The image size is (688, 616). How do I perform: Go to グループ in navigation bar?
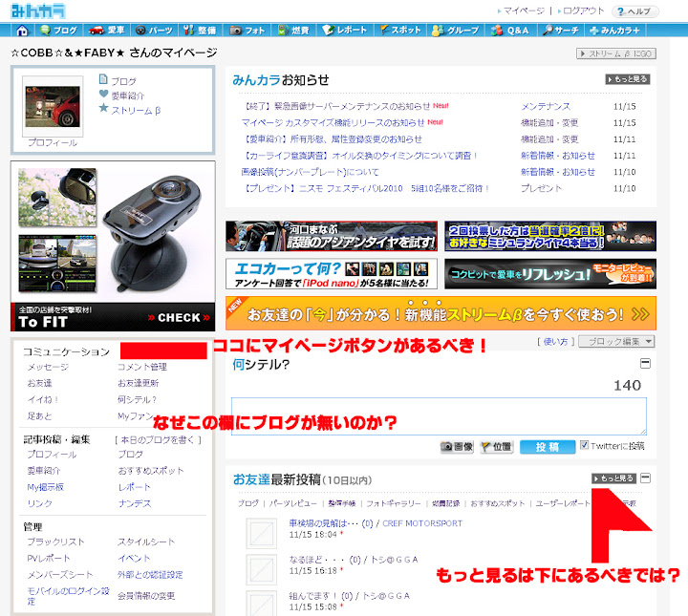pyautogui.click(x=456, y=31)
